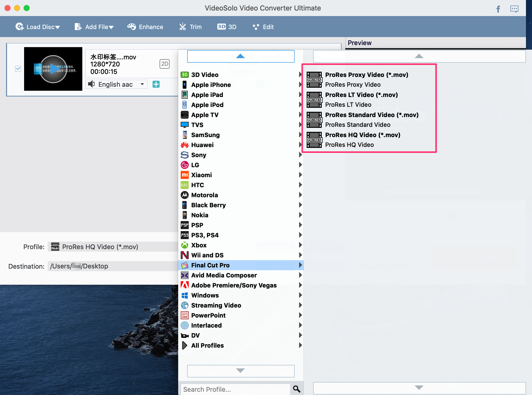Select the 3D Video category

pos(241,75)
